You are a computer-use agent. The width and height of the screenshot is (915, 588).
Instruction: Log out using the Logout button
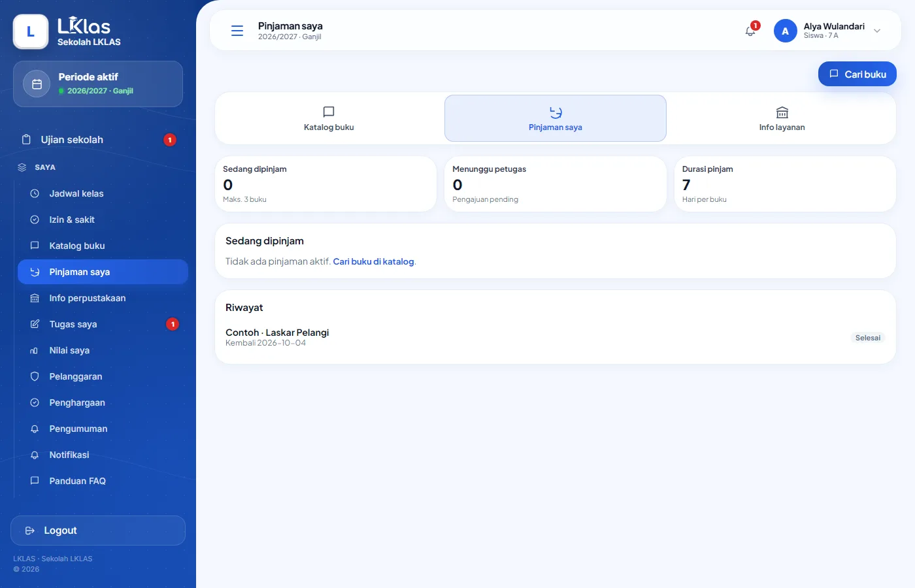98,531
